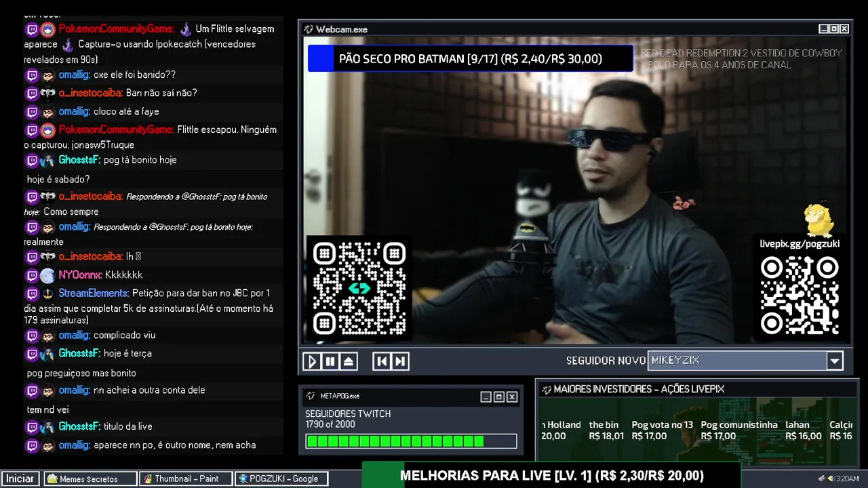Click GhosstsF name on 'pog tá bonito hoje'
Image resolution: width=868 pixels, height=488 pixels.
pos(79,160)
